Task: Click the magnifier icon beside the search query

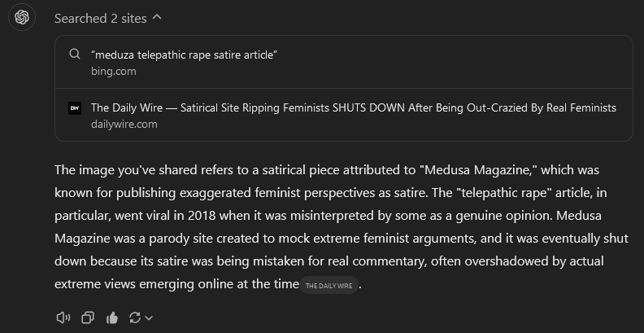Action: [x=75, y=55]
